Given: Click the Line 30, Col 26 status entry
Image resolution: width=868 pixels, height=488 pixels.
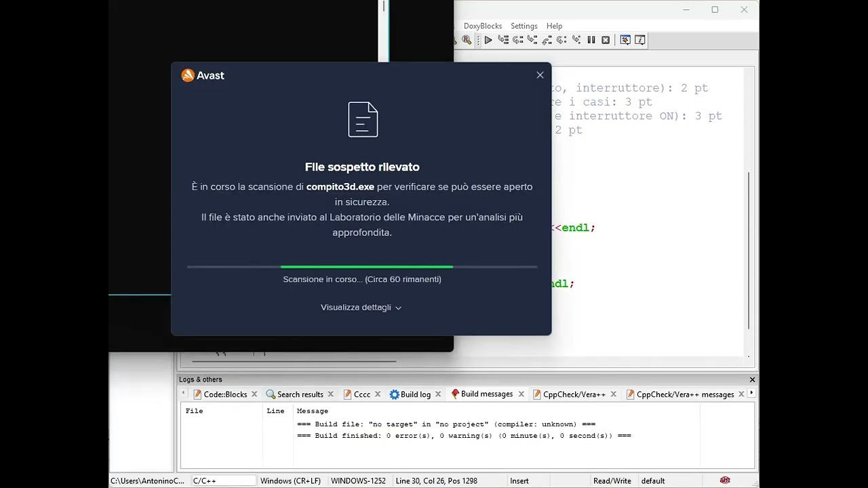Looking at the screenshot, I should coord(436,481).
